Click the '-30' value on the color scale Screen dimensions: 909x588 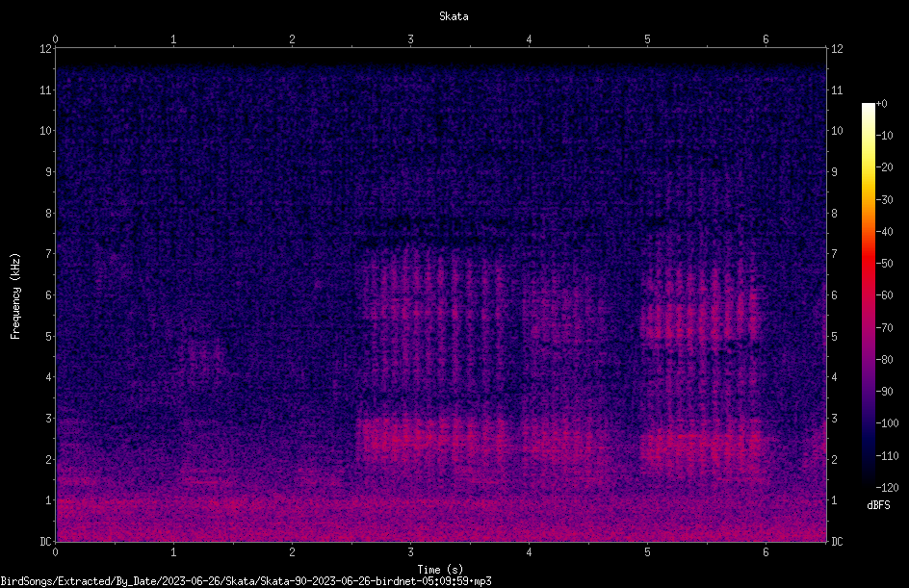click(885, 200)
